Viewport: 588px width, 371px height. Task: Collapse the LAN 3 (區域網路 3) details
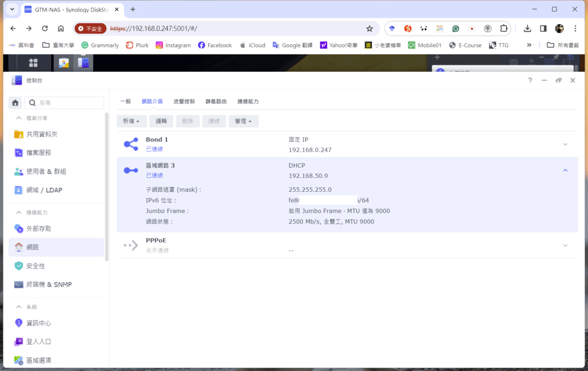point(565,171)
